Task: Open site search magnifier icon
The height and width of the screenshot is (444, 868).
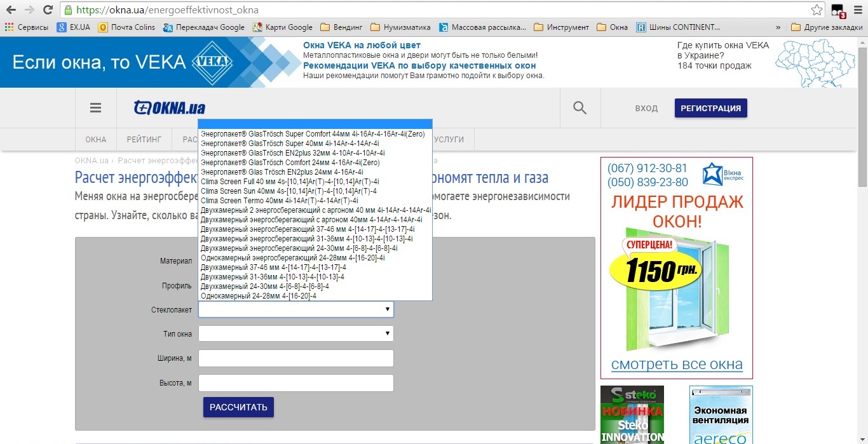Action: 580,108
